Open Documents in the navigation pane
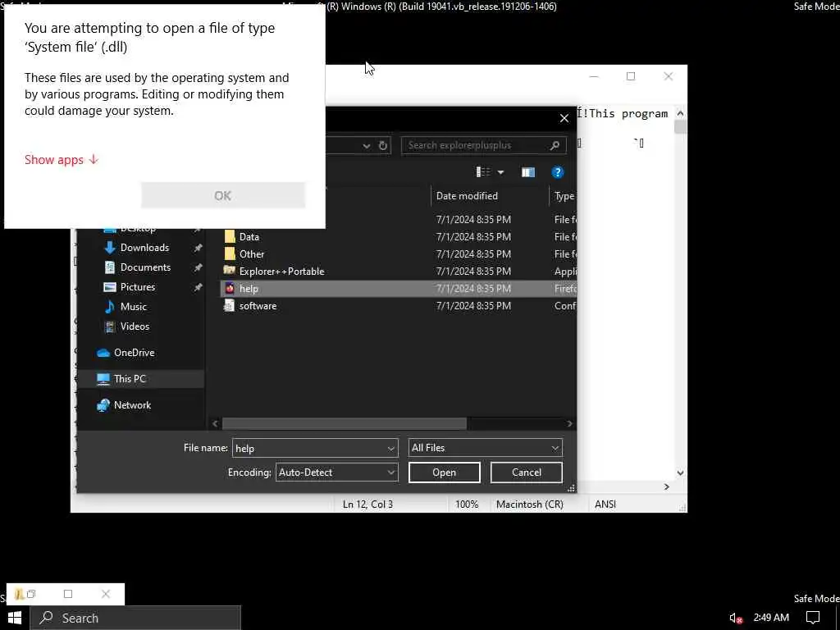The image size is (840, 630). click(145, 267)
